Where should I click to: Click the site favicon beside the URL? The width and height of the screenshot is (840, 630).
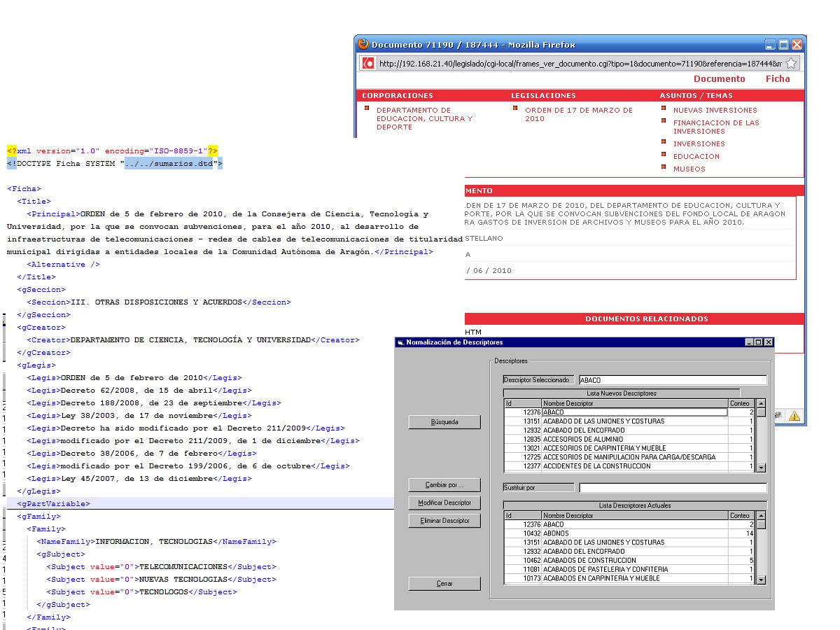pos(368,63)
